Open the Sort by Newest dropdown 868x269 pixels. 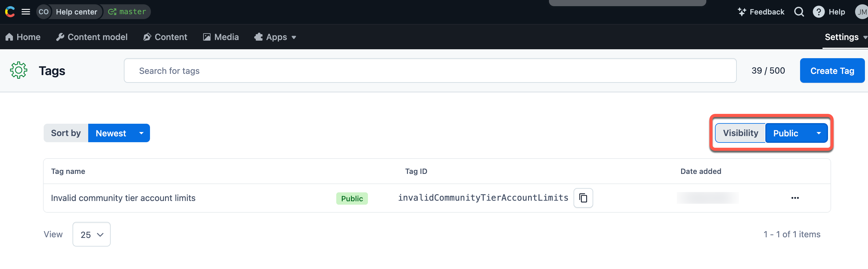(119, 133)
